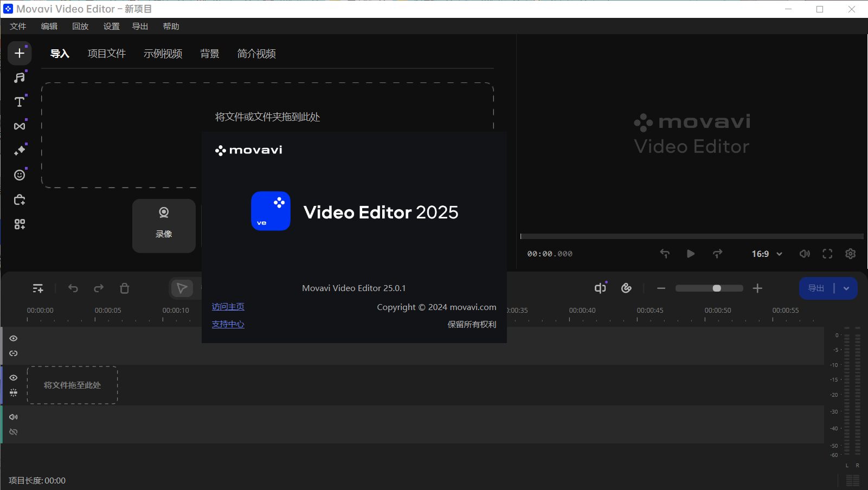Open the 编辑 menu

tap(49, 26)
